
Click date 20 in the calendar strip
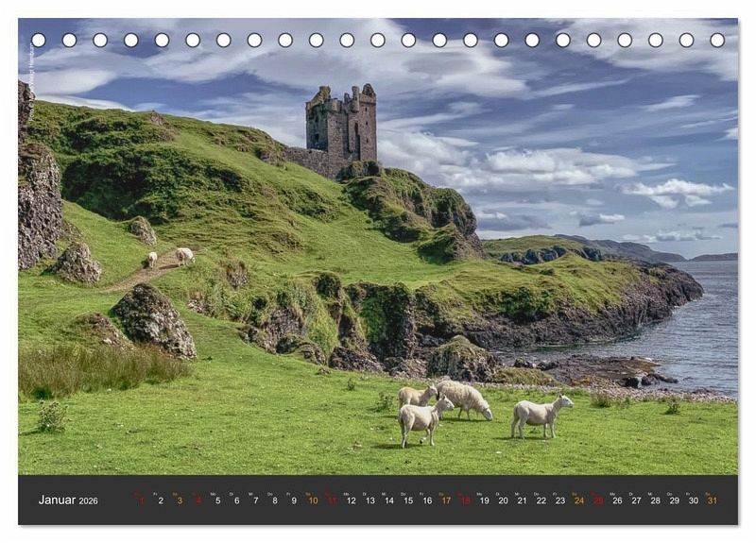(503, 501)
